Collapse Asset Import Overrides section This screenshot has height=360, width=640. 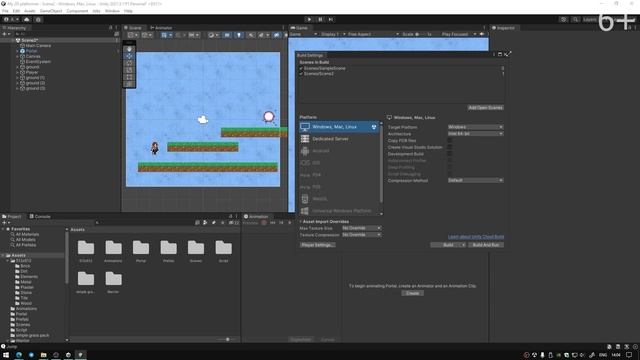pos(301,222)
